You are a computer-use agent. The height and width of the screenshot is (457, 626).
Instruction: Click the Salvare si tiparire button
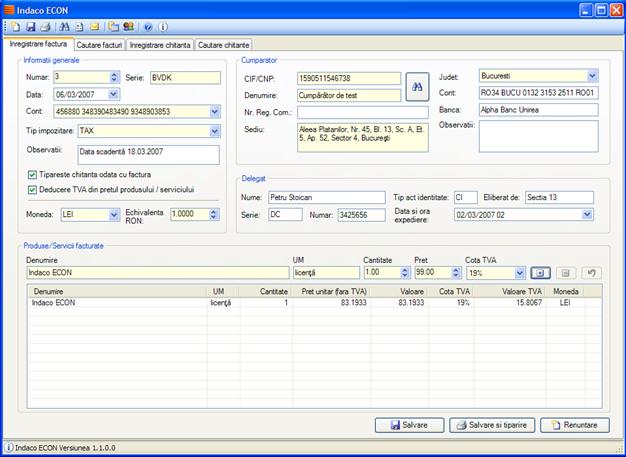tap(492, 425)
